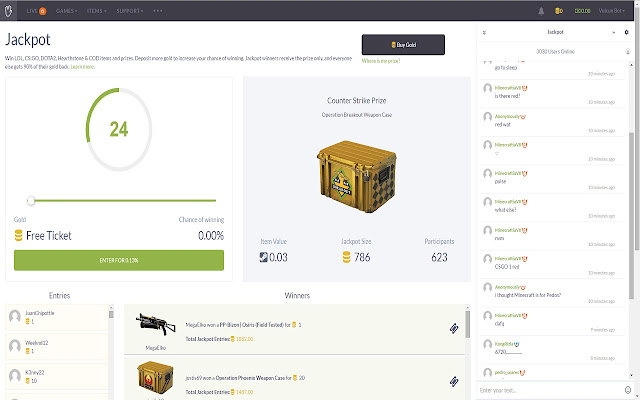
Task: Click the Buy Gold button
Action: (403, 44)
